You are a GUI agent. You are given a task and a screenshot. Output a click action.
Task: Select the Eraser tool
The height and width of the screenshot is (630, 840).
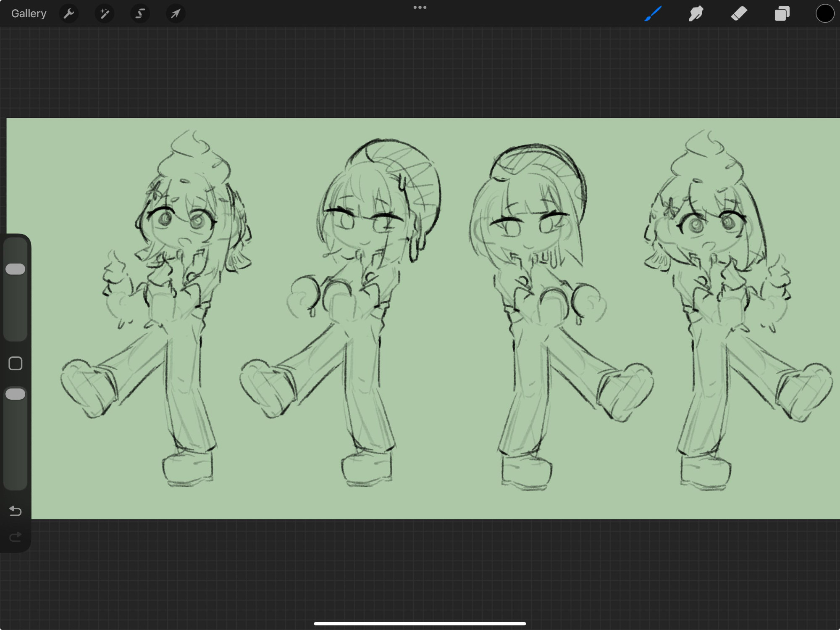[739, 14]
